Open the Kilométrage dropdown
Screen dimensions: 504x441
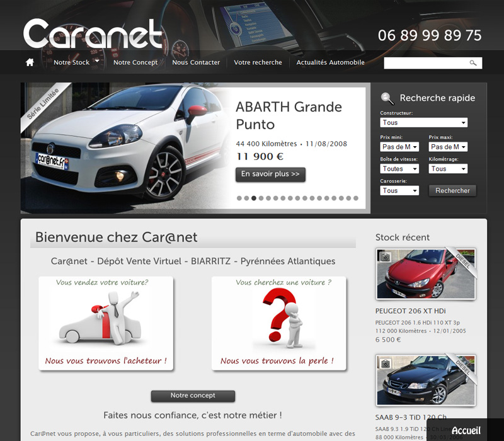tap(448, 169)
